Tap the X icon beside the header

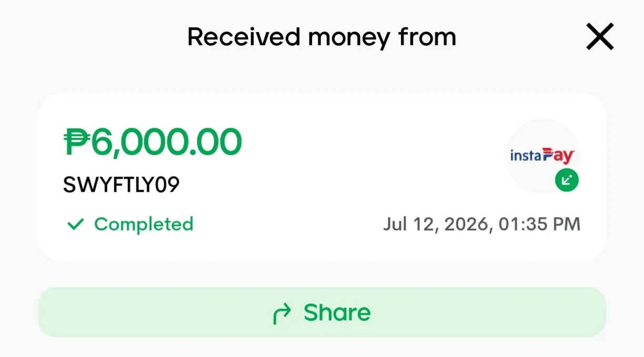600,37
